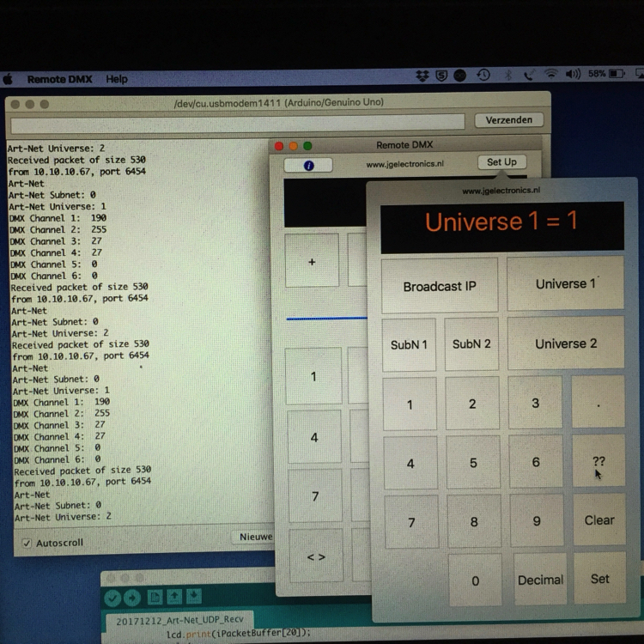Open the Help menu
644x644 pixels.
coord(117,79)
